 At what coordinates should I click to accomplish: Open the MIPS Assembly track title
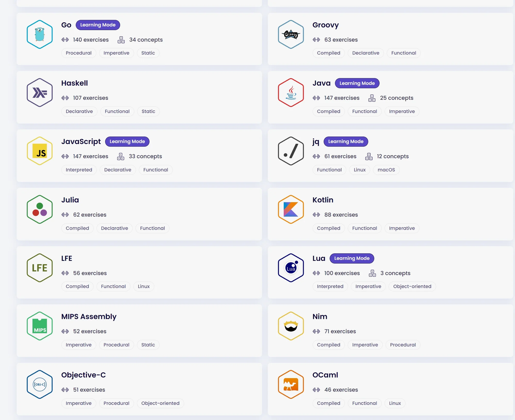(89, 317)
